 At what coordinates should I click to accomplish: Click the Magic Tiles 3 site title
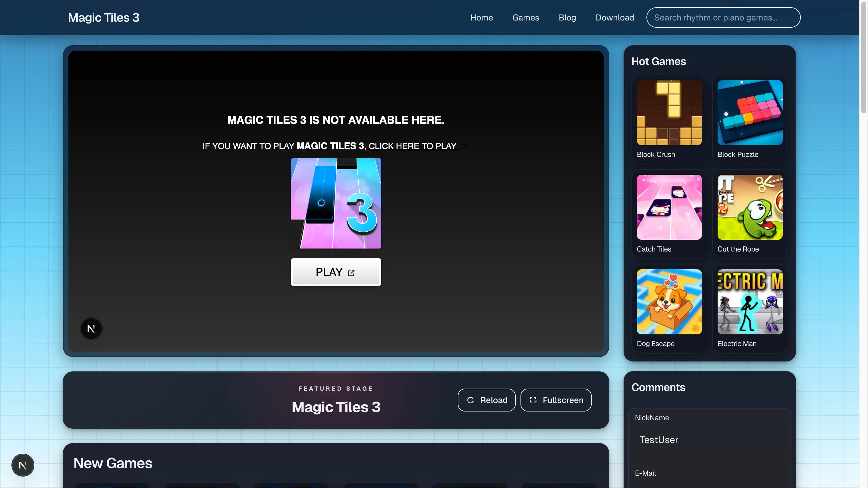point(103,17)
